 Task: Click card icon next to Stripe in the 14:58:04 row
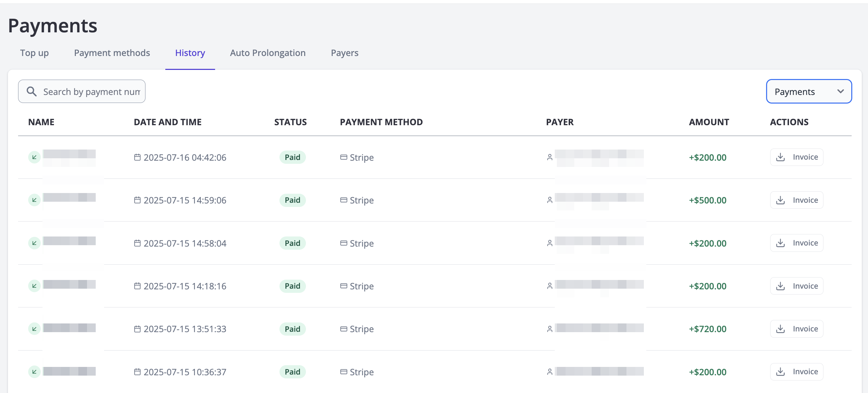(x=344, y=243)
